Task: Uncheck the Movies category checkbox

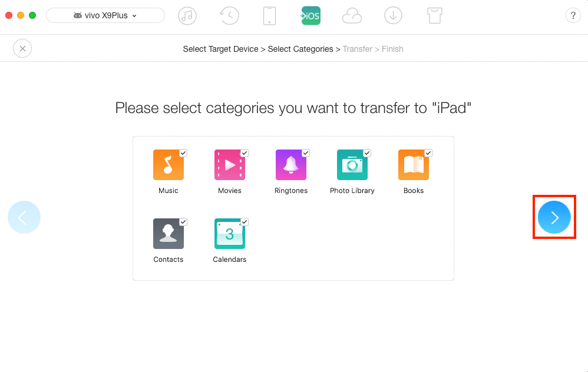Action: click(x=245, y=153)
